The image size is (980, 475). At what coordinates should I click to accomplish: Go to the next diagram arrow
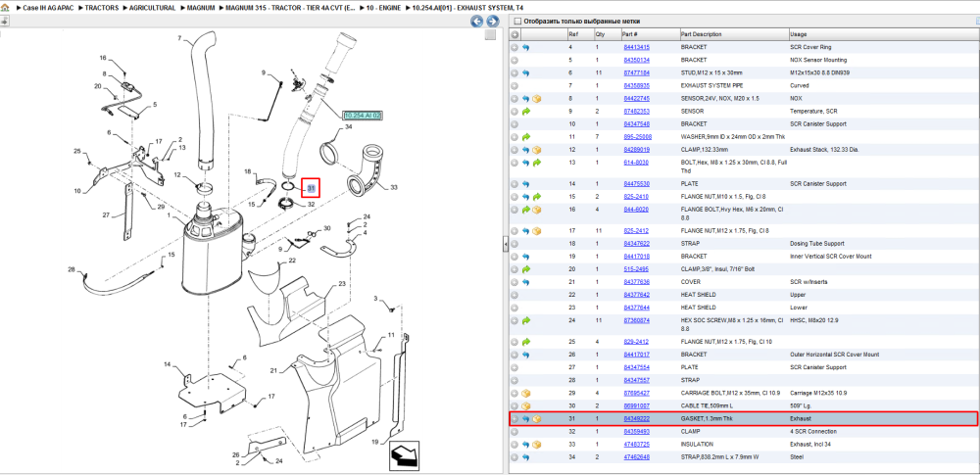coord(492,22)
